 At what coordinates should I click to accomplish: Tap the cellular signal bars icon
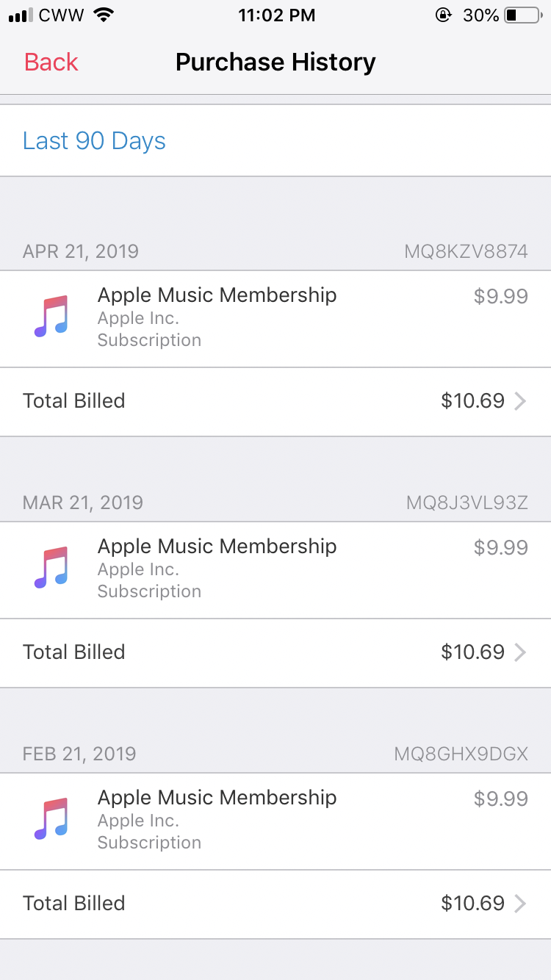coord(21,15)
